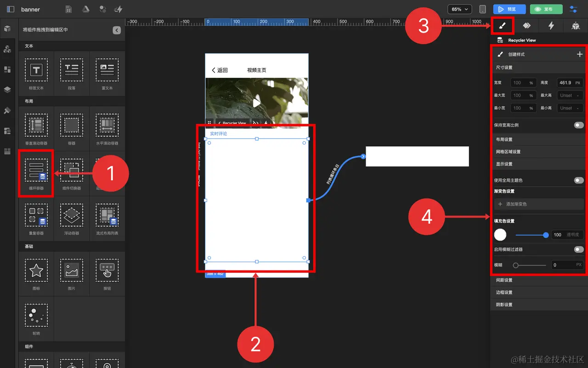Image resolution: width=588 pixels, height=368 pixels.
Task: Click the opacity value field showing 100
Action: pyautogui.click(x=567, y=235)
